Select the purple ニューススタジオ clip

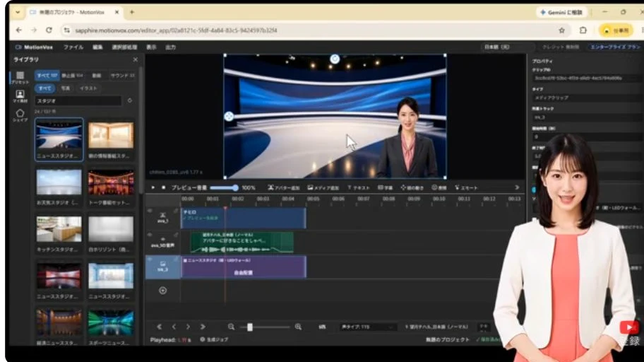(x=243, y=267)
